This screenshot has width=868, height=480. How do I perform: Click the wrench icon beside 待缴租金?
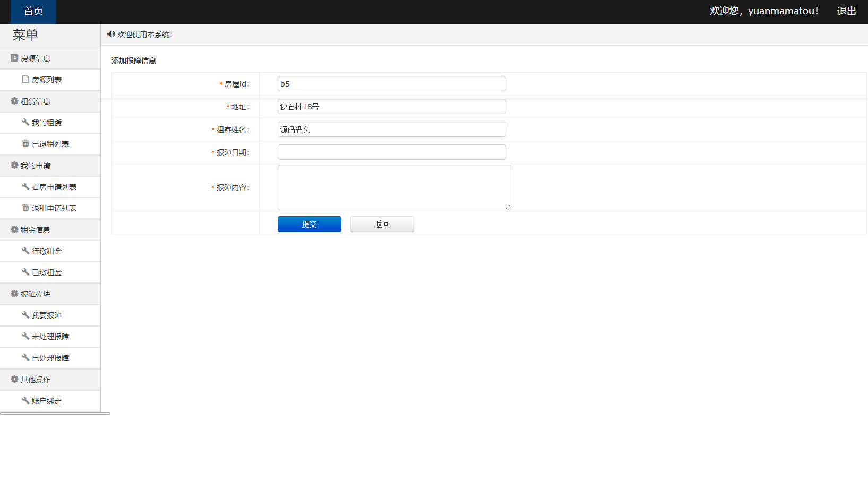(x=25, y=251)
